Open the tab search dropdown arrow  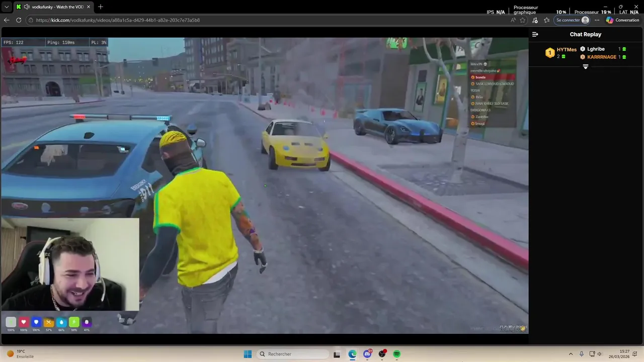[7, 7]
